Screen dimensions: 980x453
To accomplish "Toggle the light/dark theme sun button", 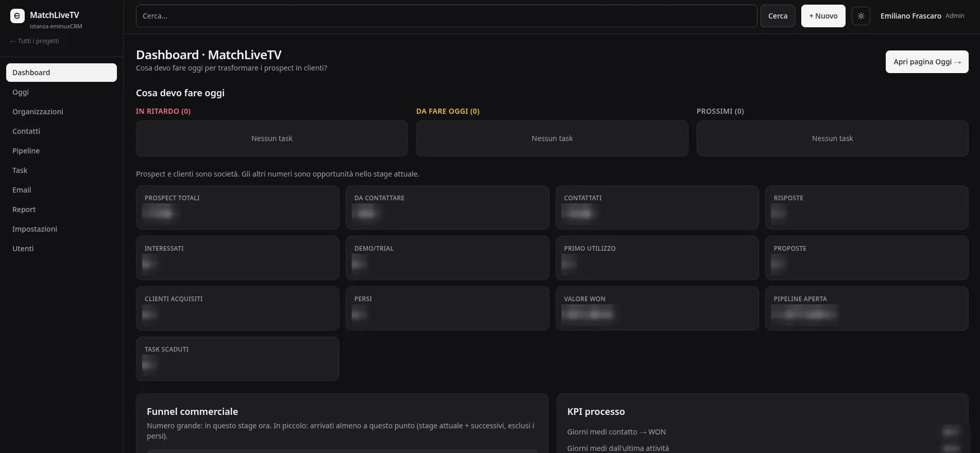I will coord(861,16).
